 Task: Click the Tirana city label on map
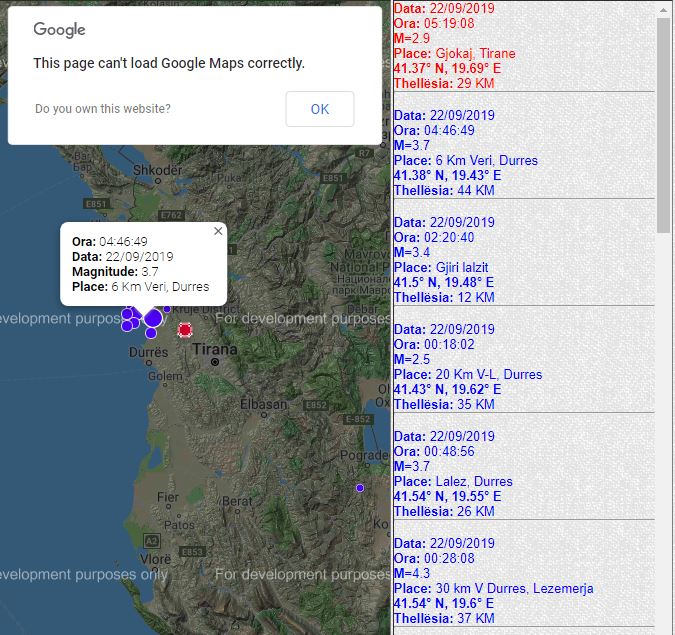pyautogui.click(x=214, y=349)
